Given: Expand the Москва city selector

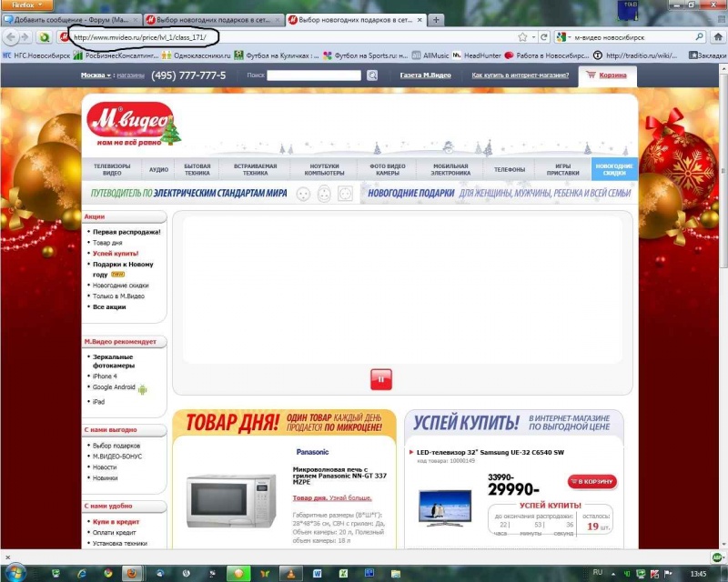Looking at the screenshot, I should 96,75.
